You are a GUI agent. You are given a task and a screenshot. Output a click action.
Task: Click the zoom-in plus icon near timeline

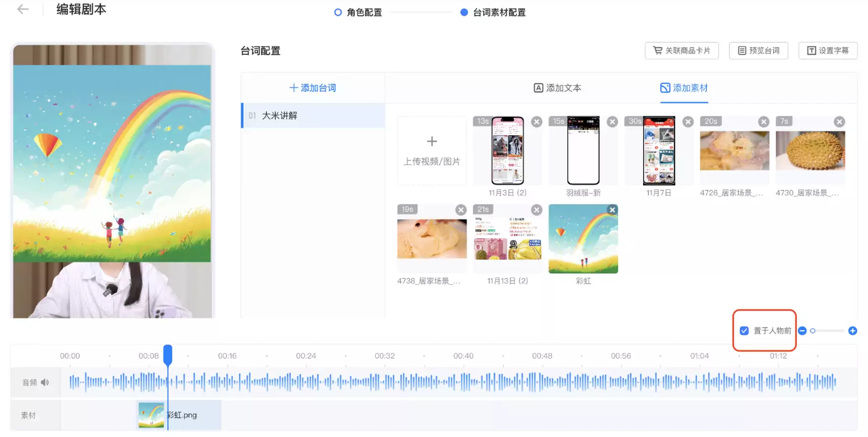(x=852, y=331)
